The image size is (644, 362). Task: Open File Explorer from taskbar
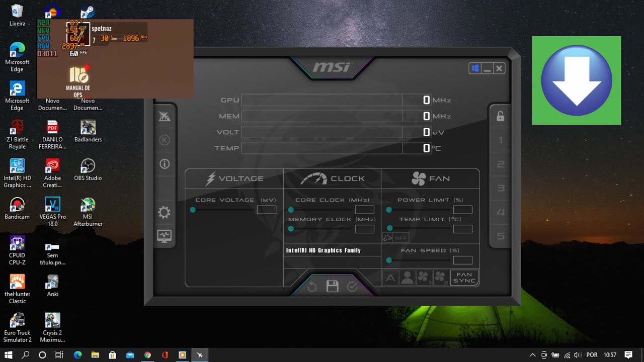point(95,355)
